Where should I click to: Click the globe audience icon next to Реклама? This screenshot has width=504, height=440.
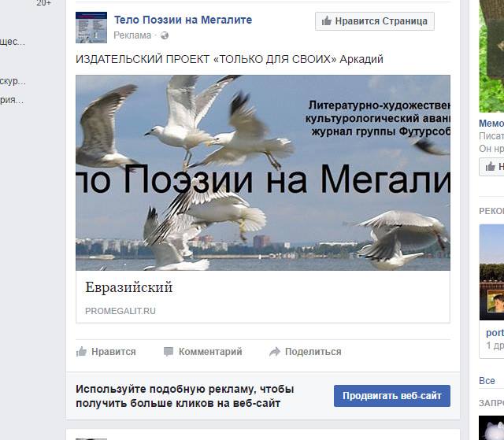tap(165, 35)
